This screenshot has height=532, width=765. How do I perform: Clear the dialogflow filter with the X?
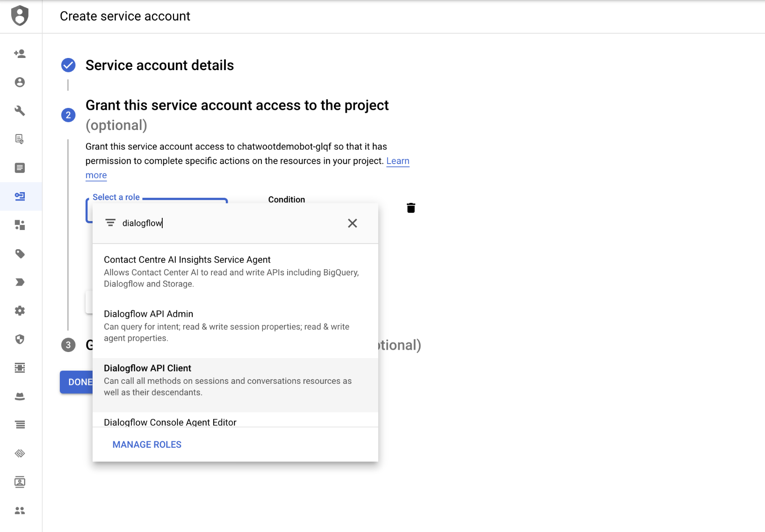click(x=352, y=223)
